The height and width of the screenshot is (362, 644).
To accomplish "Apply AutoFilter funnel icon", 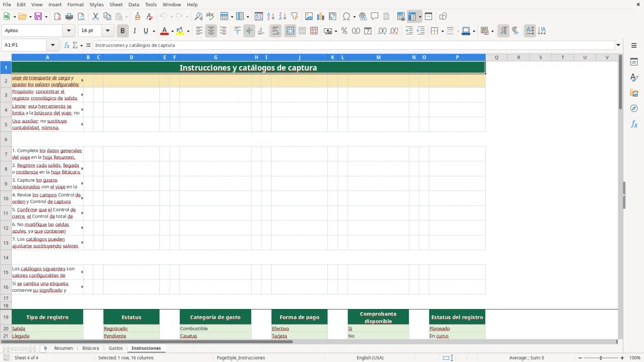I will point(295,17).
